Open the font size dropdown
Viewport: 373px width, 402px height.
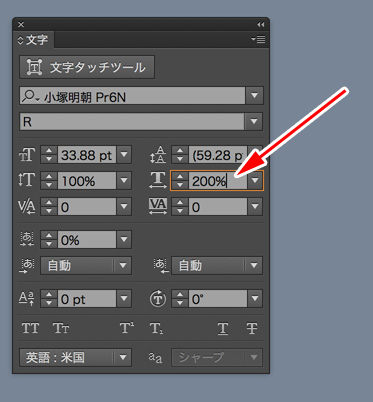124,155
